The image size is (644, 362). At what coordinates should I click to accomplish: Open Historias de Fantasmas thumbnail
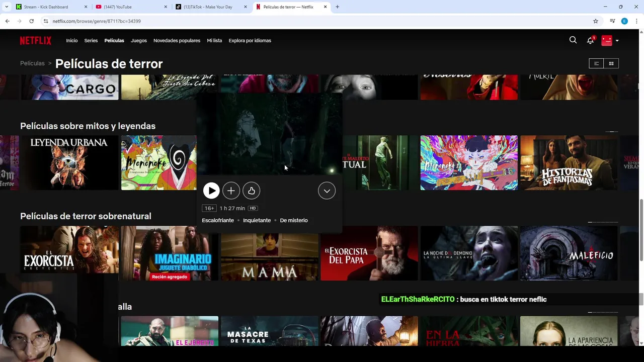pyautogui.click(x=569, y=162)
